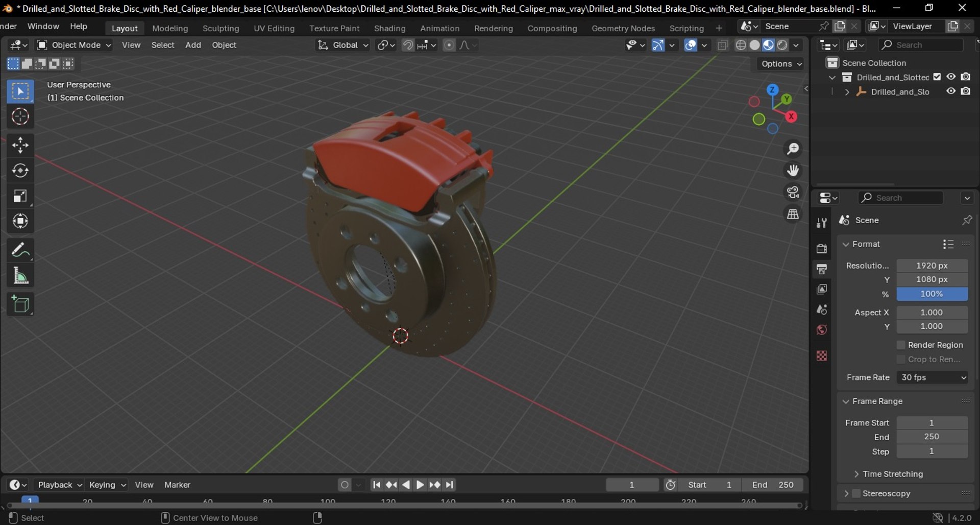The height and width of the screenshot is (525, 980).
Task: Disable Drilled_and_Slo object in renders
Action: pyautogui.click(x=966, y=91)
